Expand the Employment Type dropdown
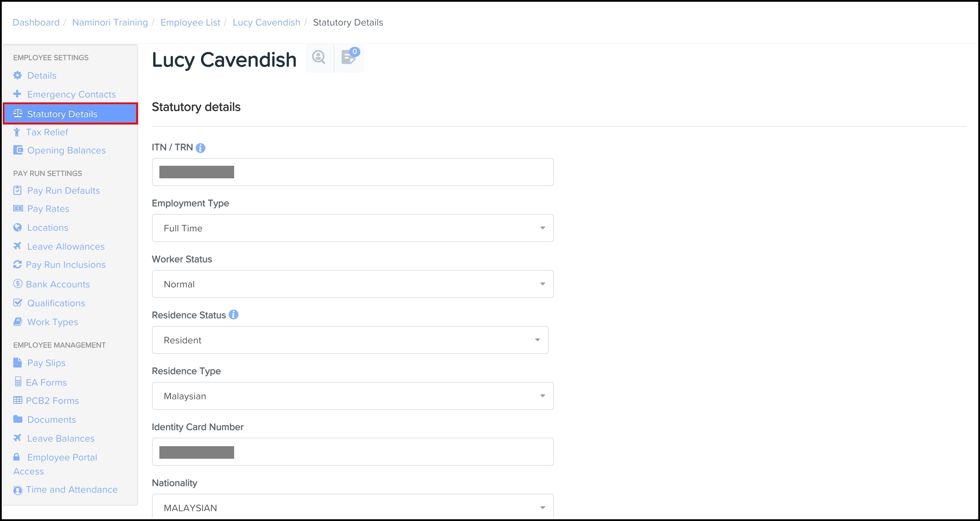The image size is (980, 521). (352, 228)
